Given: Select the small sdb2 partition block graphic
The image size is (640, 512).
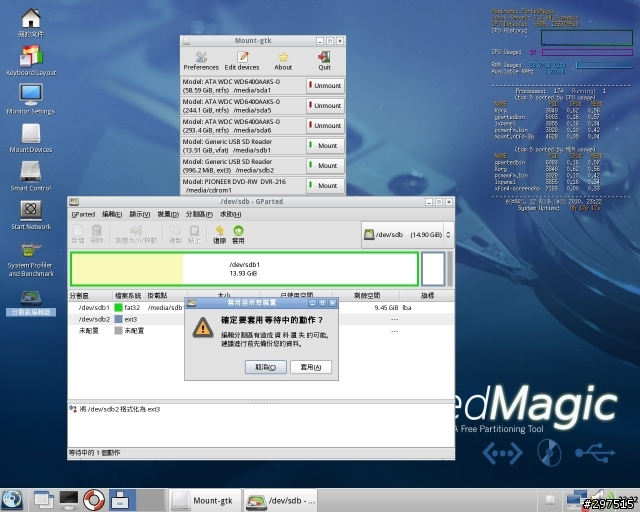Looking at the screenshot, I should (x=433, y=269).
